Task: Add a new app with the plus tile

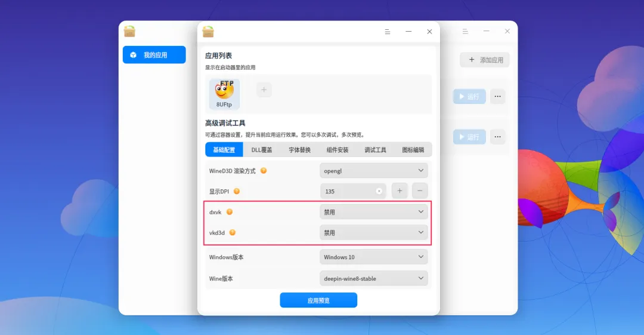Action: [264, 90]
